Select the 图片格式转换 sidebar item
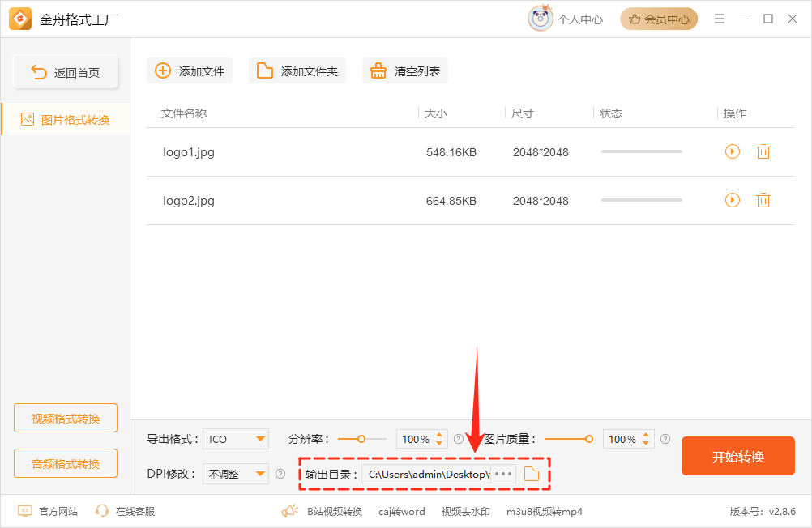812x528 pixels. point(65,117)
